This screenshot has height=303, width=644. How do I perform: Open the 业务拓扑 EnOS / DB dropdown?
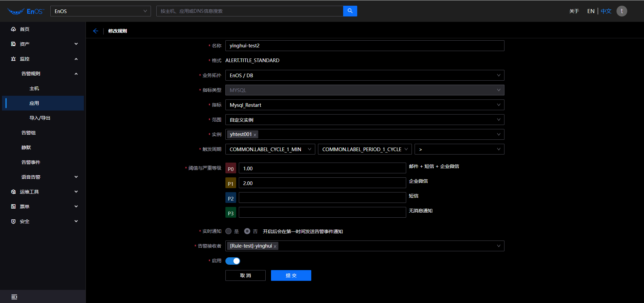pos(365,75)
